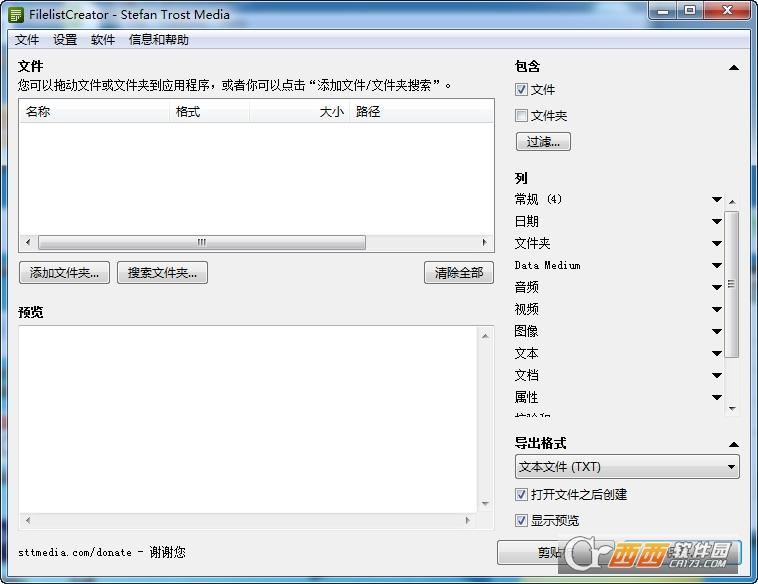This screenshot has width=758, height=584.
Task: Click the file list horizontal scrollbar thumb
Action: coord(202,242)
